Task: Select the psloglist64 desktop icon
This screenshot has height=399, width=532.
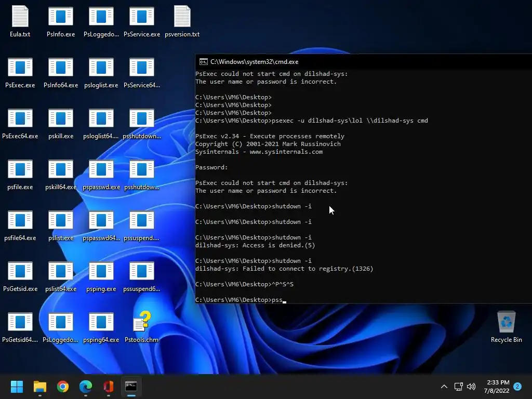Action: (x=101, y=123)
